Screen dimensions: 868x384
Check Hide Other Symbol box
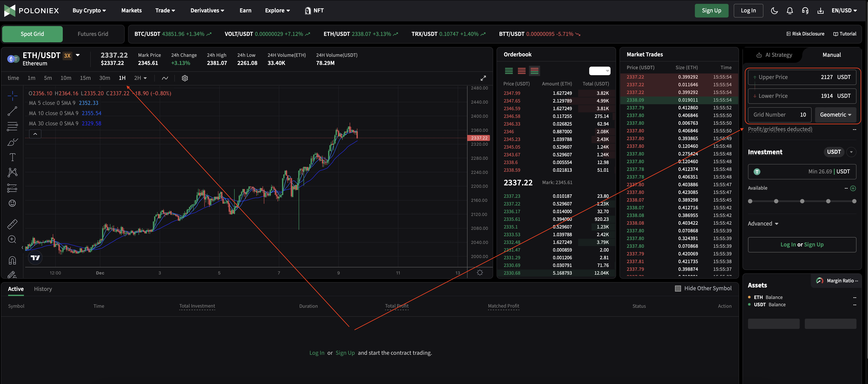(x=678, y=288)
